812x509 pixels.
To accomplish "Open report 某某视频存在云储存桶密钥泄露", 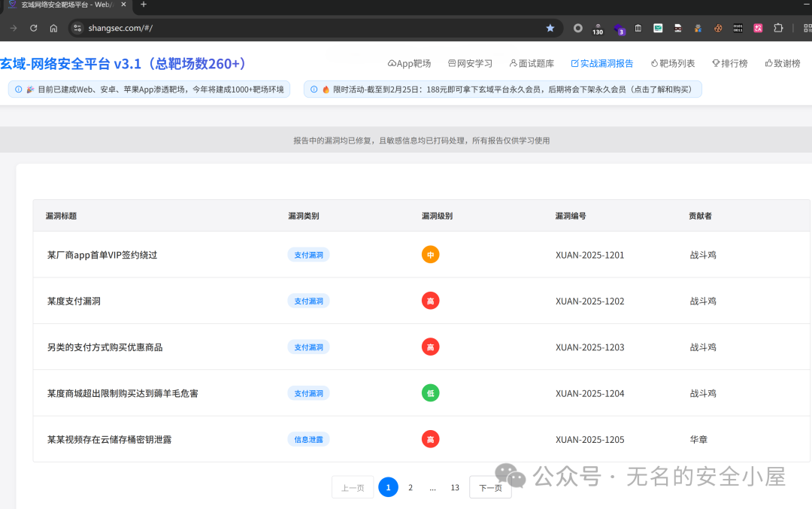I will (x=109, y=439).
